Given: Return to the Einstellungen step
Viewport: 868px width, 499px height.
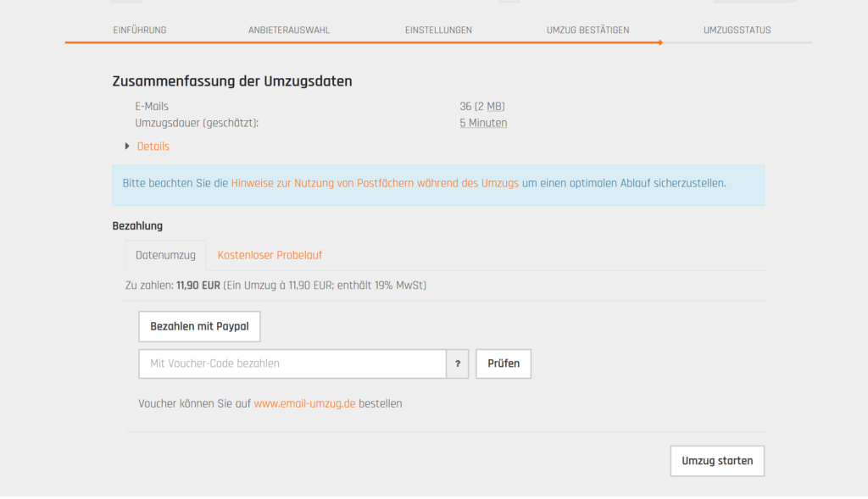Looking at the screenshot, I should click(438, 30).
